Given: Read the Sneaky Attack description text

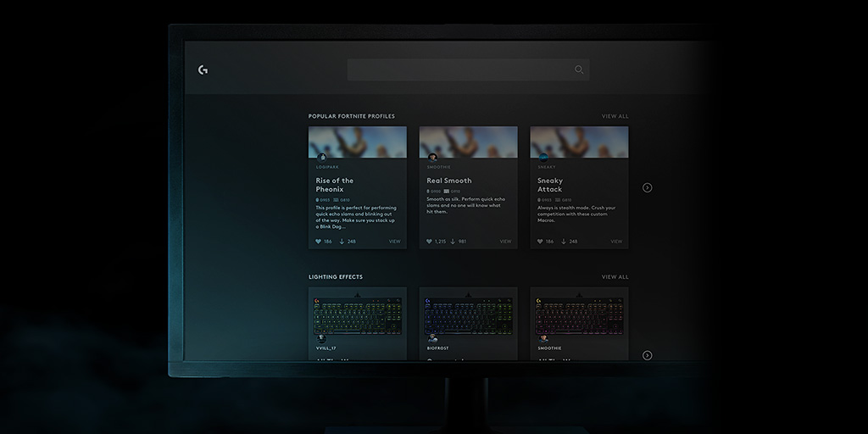Looking at the screenshot, I should coord(576,214).
